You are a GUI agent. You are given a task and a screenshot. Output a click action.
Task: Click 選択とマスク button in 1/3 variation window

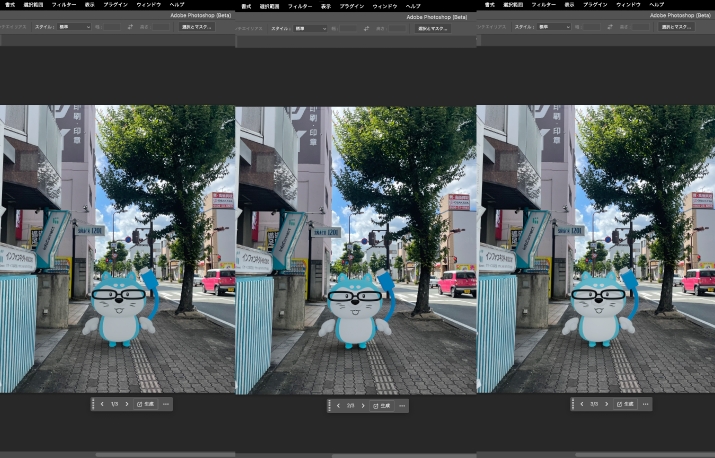(x=197, y=27)
